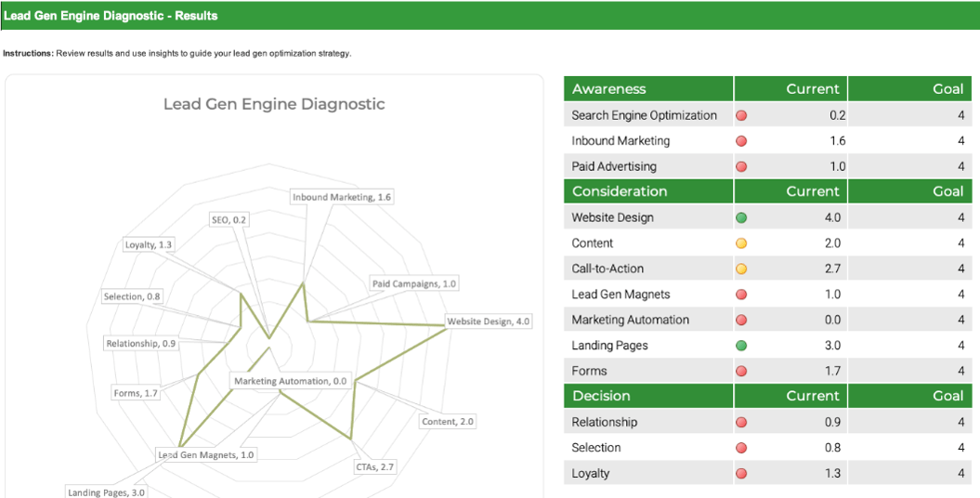Click the green status dot for Website Design
980x498 pixels.
[x=741, y=218]
